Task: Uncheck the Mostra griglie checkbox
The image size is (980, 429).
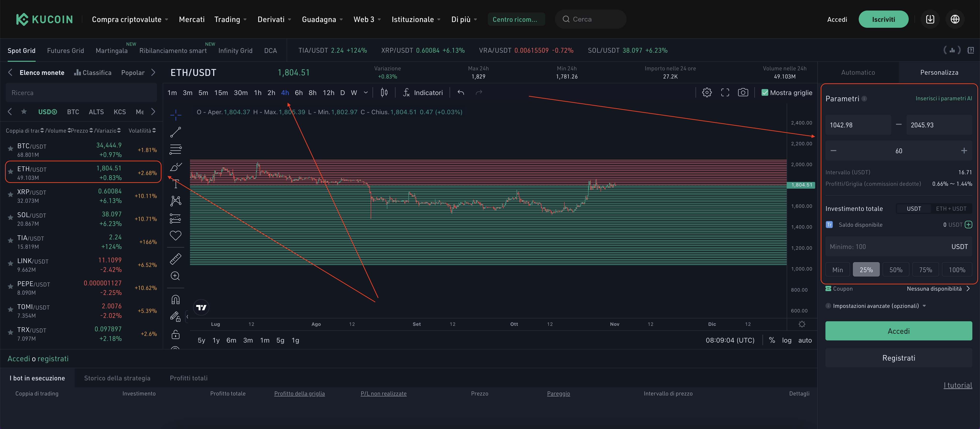Action: (x=765, y=92)
